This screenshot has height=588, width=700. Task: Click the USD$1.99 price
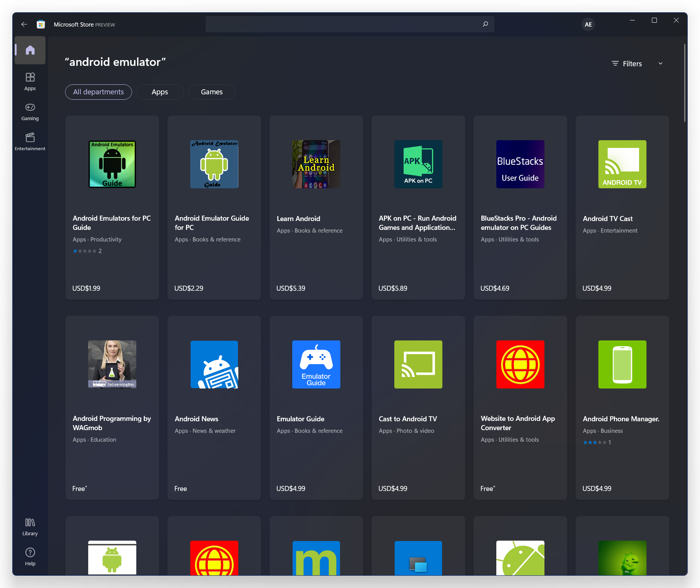click(x=86, y=288)
